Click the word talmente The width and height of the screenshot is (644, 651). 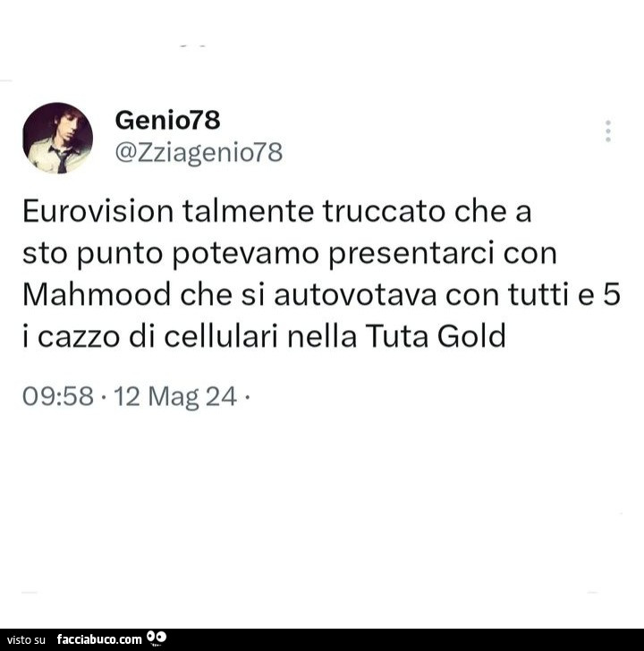coord(248,211)
